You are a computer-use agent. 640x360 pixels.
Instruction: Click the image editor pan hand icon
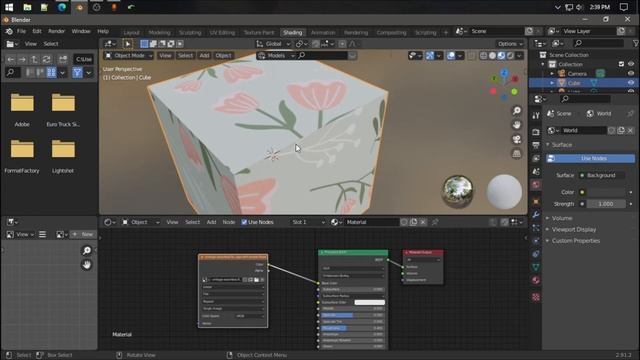(x=87, y=265)
